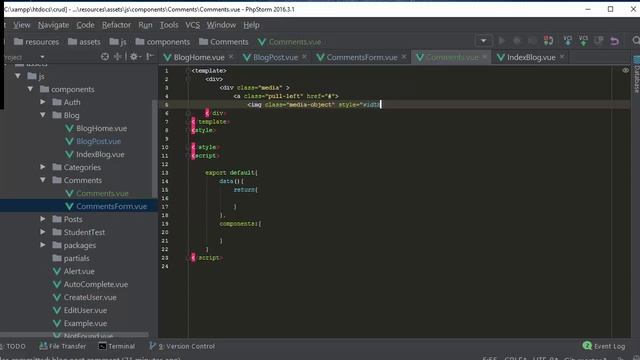
Task: Click Scroll from Source target icon
Action: (x=105, y=57)
